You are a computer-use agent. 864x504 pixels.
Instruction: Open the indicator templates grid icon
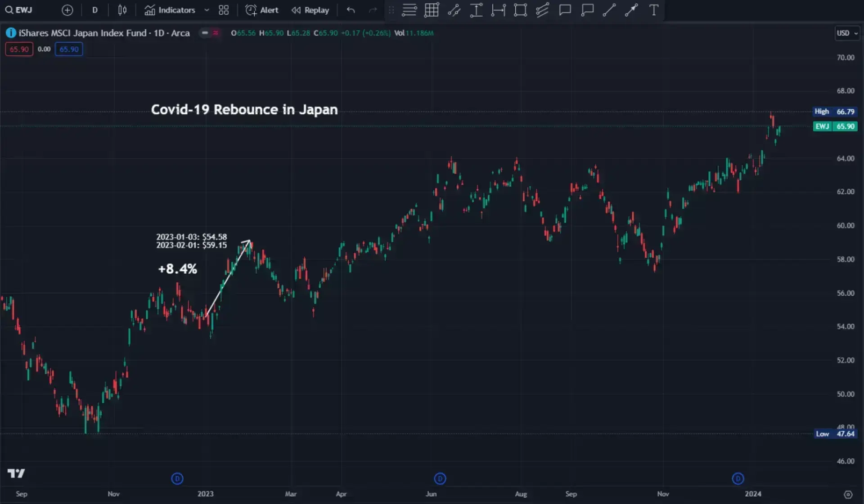[224, 10]
